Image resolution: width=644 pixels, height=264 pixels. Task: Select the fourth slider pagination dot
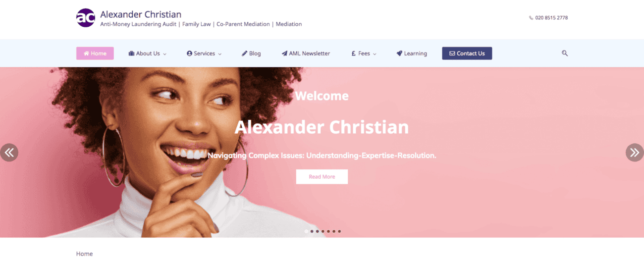[x=322, y=231]
